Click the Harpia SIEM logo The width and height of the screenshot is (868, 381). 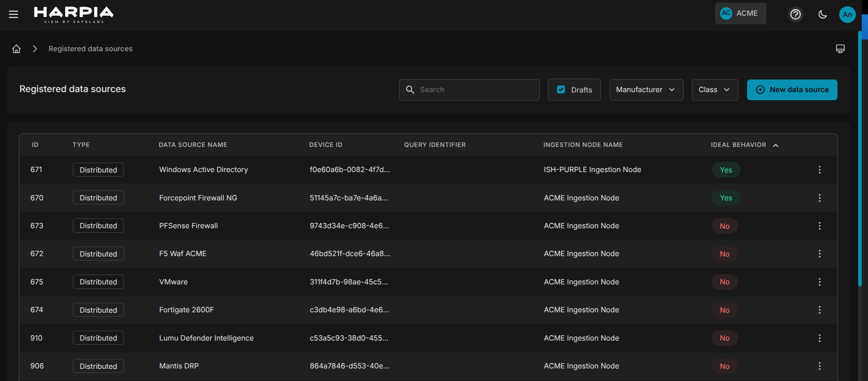coord(74,14)
